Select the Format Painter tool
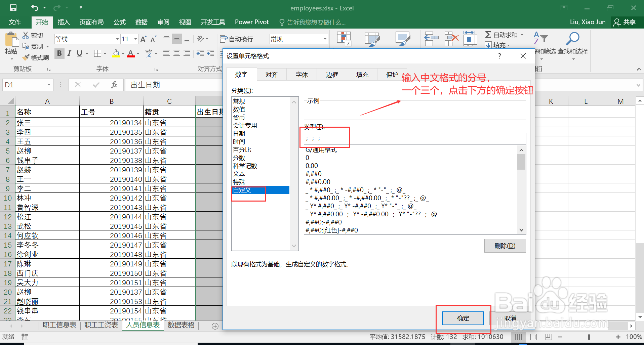The width and height of the screenshot is (644, 345). coord(35,57)
